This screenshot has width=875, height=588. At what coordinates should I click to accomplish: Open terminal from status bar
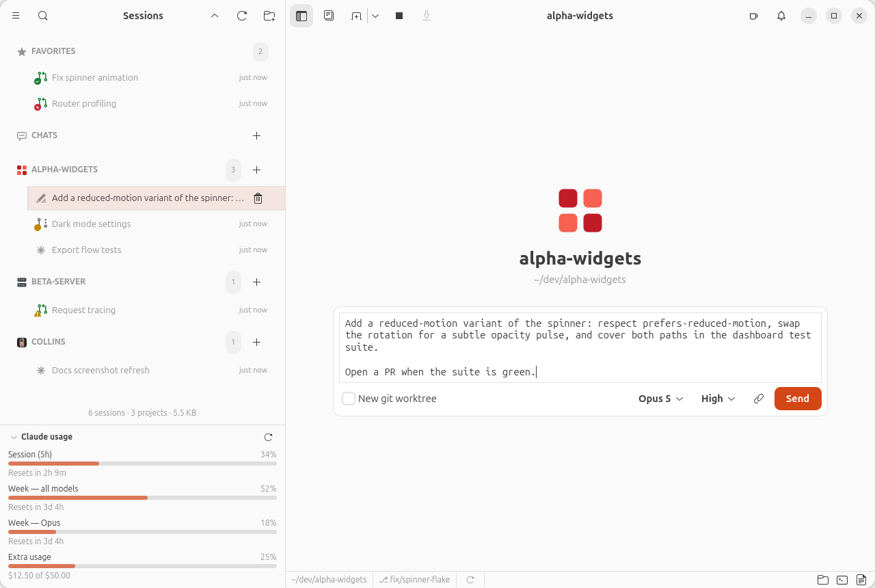point(842,580)
